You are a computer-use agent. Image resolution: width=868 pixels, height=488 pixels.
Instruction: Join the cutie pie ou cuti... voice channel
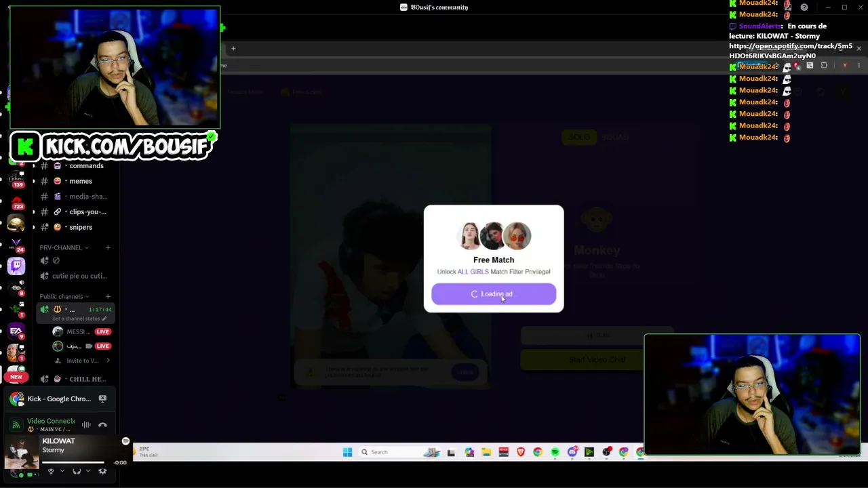pos(75,276)
